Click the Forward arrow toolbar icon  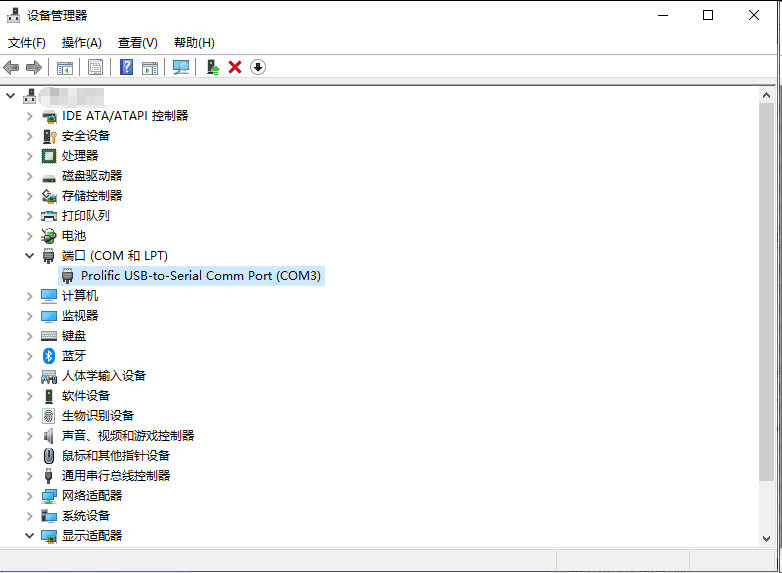(34, 67)
